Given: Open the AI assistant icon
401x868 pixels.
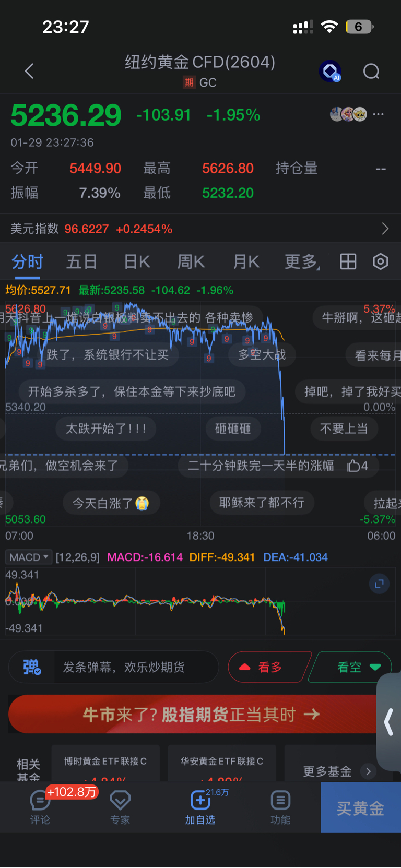Looking at the screenshot, I should [x=330, y=71].
